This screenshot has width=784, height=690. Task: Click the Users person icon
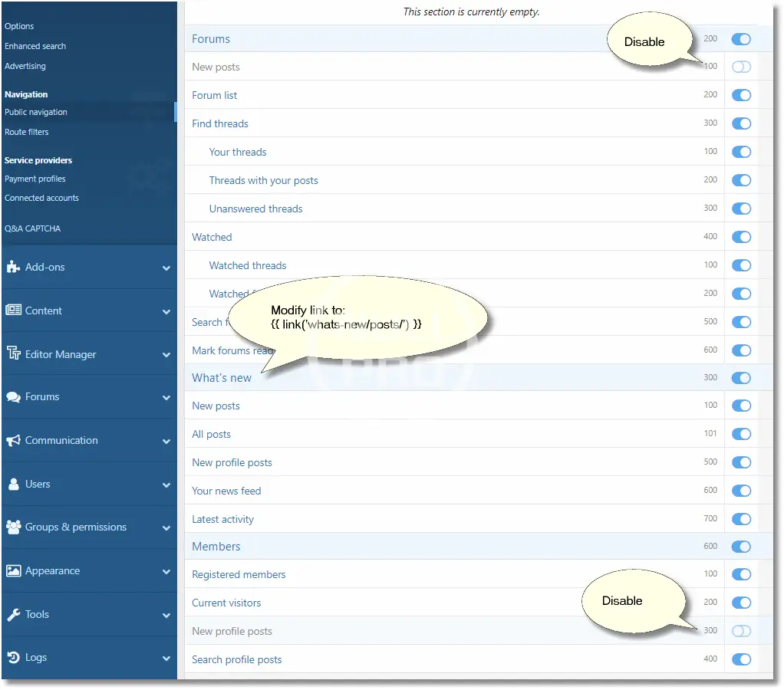13,485
